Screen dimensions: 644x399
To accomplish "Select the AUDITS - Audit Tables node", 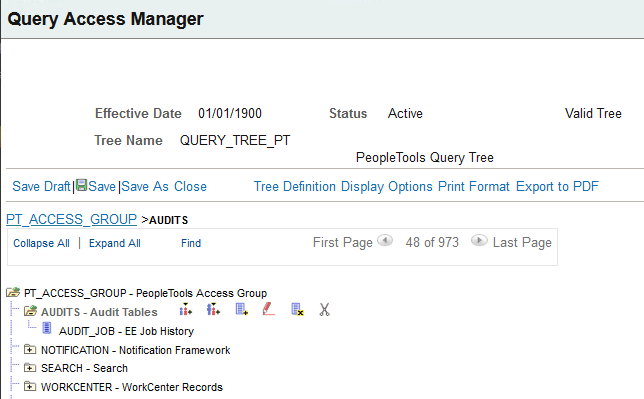I will [x=99, y=312].
